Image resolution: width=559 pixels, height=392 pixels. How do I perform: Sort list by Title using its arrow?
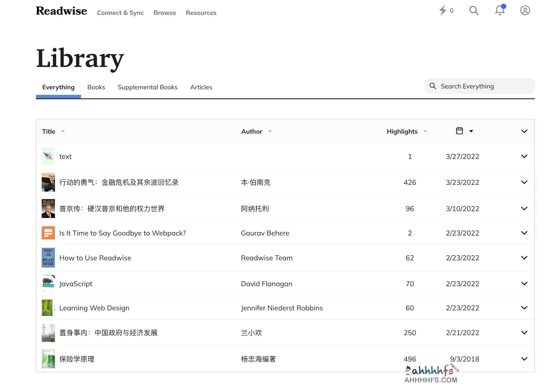click(63, 131)
